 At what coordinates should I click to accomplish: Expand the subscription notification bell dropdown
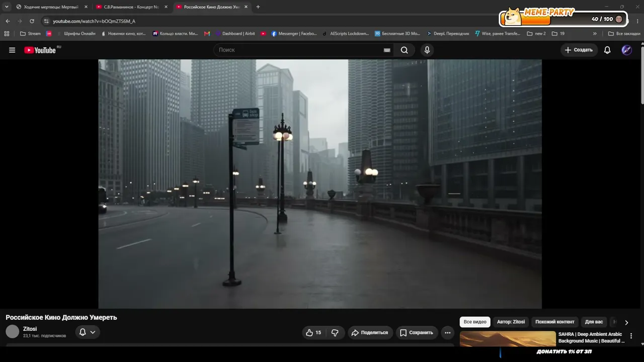pyautogui.click(x=88, y=332)
